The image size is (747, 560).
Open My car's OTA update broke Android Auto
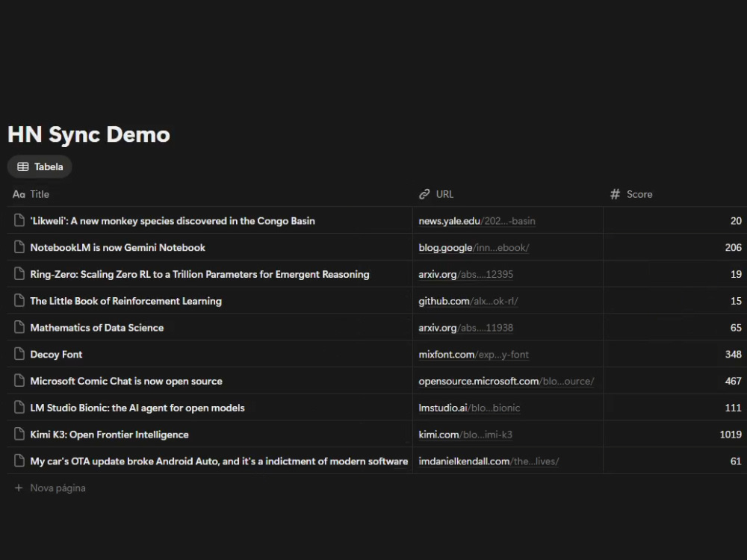[219, 461]
